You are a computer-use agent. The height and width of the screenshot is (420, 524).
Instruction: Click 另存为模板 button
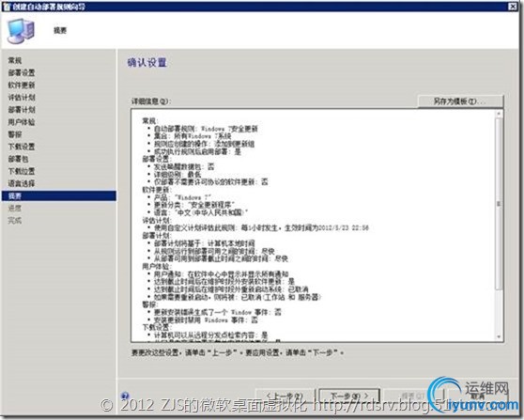460,101
